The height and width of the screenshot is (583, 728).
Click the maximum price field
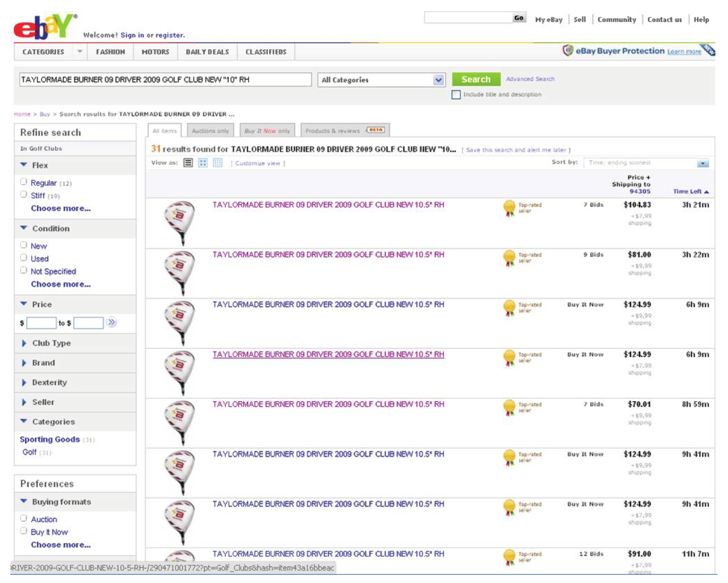tap(88, 323)
